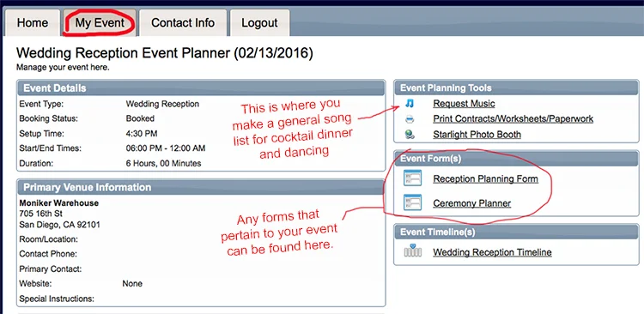644x314 pixels.
Task: Click the 'Special Instructions:' label
Action: [57, 299]
